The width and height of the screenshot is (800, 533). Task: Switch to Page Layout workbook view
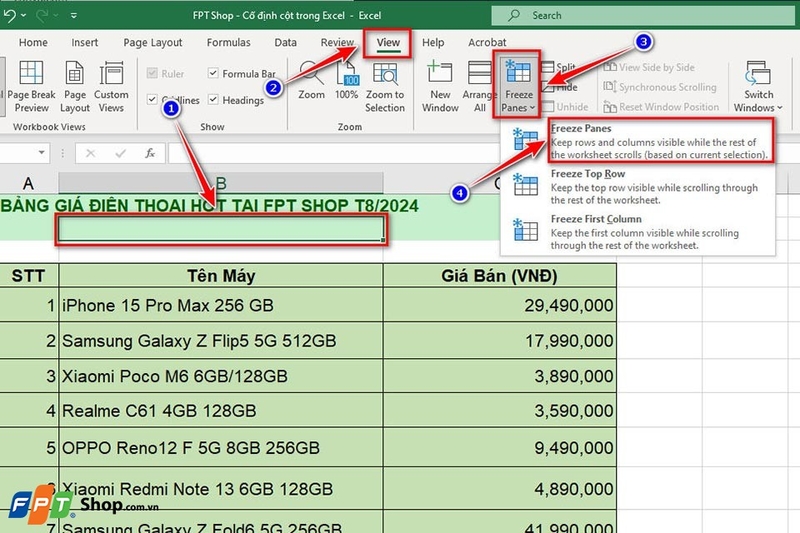point(74,87)
